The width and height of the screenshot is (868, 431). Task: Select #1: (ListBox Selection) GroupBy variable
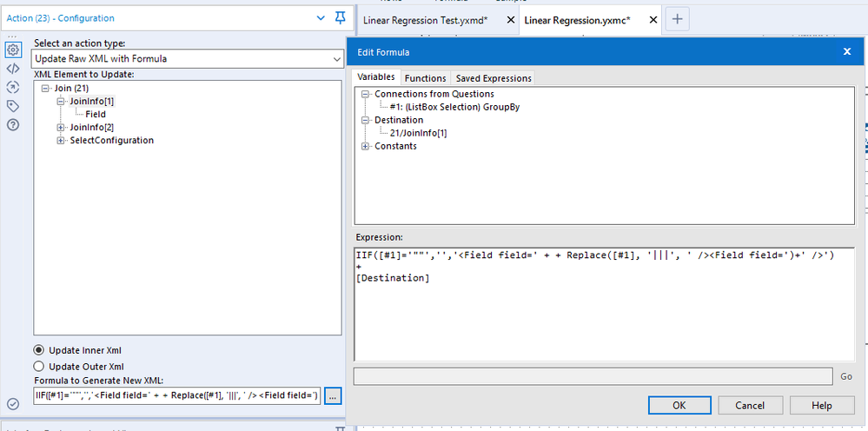tap(454, 108)
